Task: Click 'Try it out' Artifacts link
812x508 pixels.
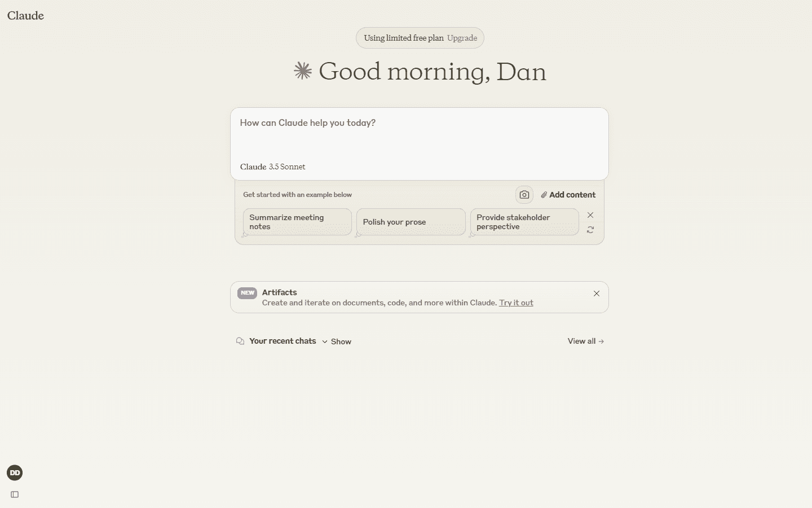Action: click(516, 303)
